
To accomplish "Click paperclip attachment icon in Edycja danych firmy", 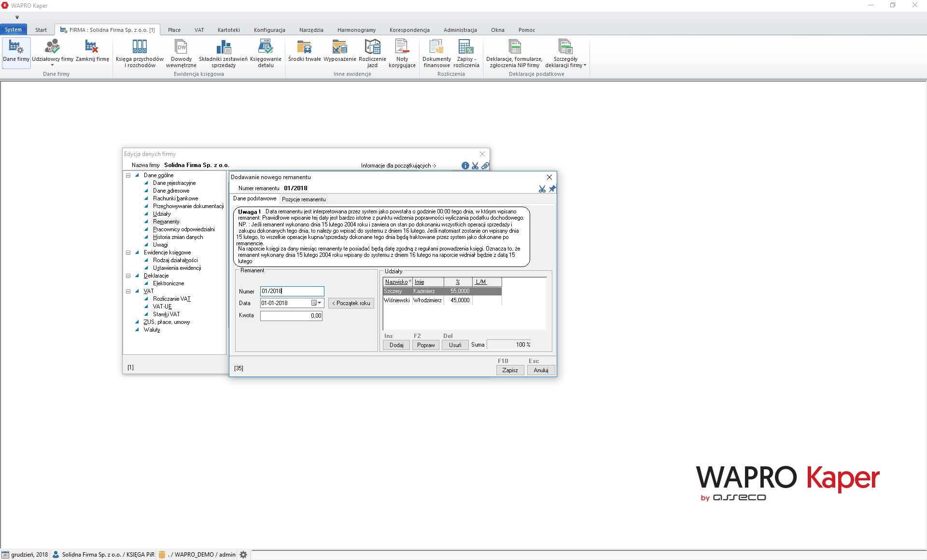I will (x=485, y=166).
